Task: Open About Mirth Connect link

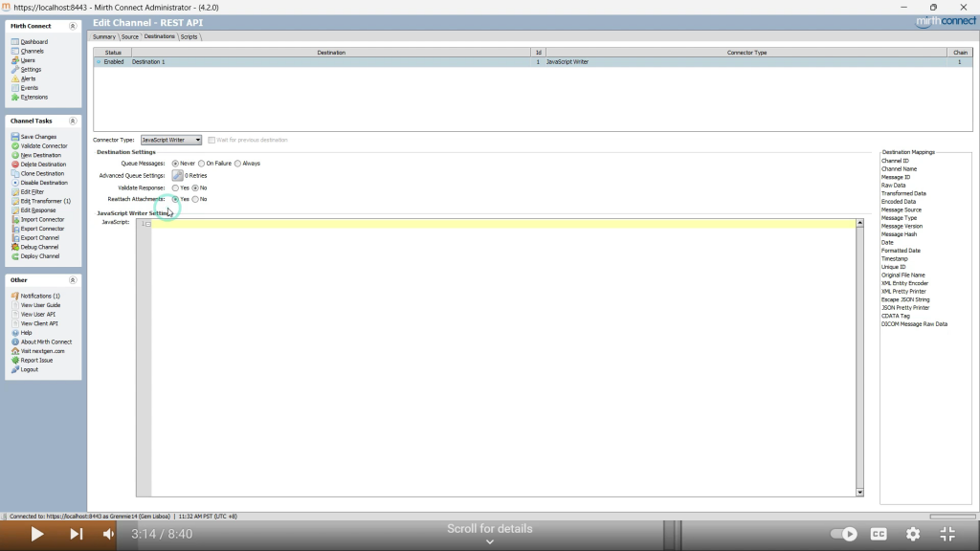Action: pos(46,342)
